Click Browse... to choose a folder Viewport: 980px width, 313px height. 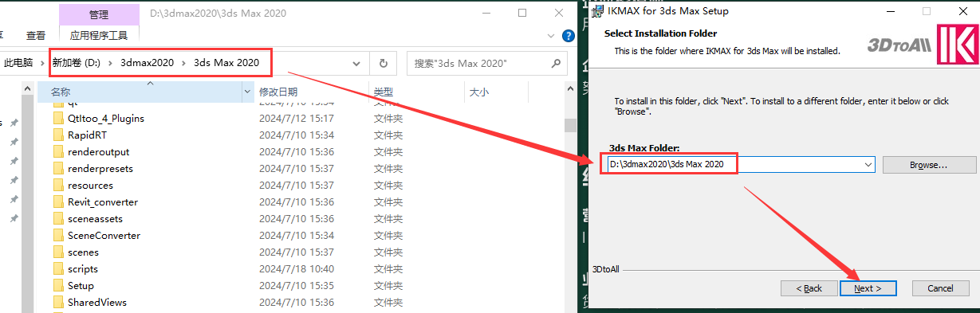[929, 165]
